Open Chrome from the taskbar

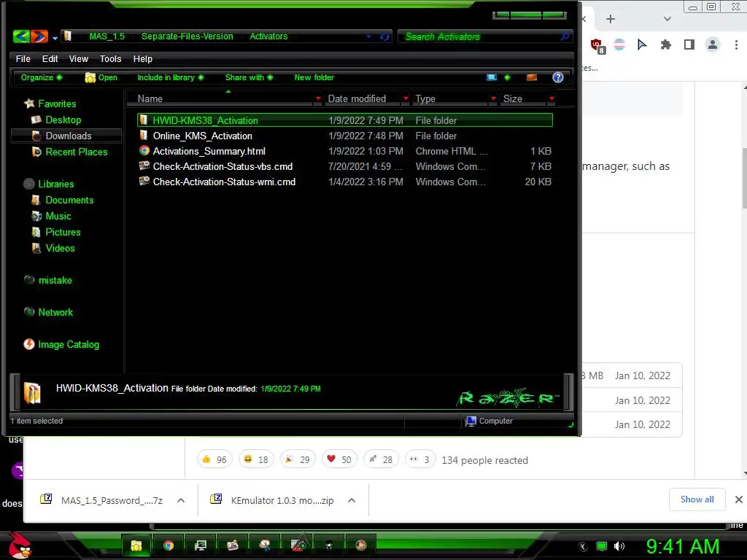169,545
